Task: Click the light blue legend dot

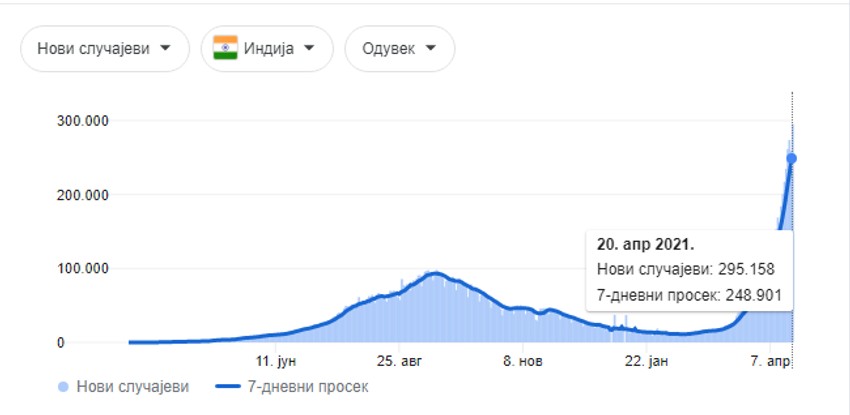Action: click(65, 386)
